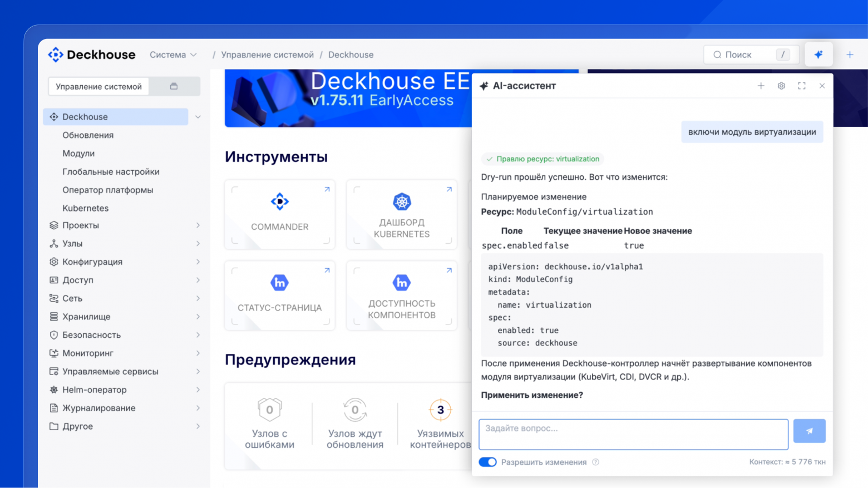Image resolution: width=868 pixels, height=488 pixels.
Task: Click Правлю ресурс: virtualization status chip
Action: 542,159
